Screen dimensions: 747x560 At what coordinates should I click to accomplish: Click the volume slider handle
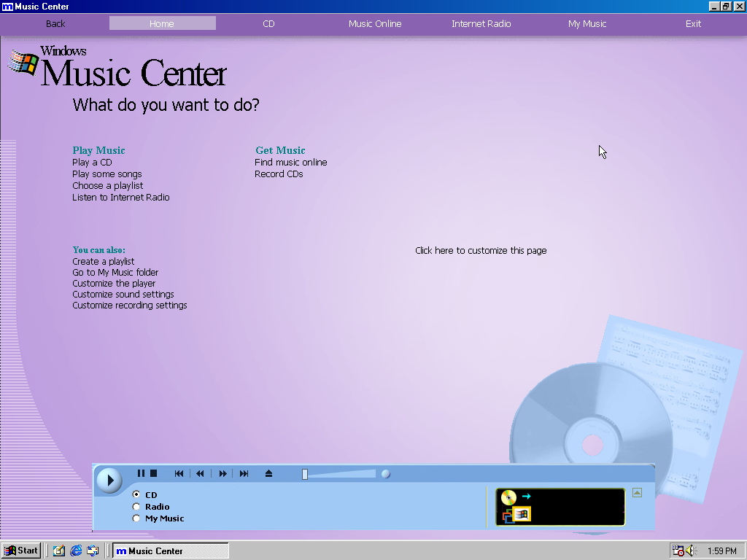coord(305,474)
